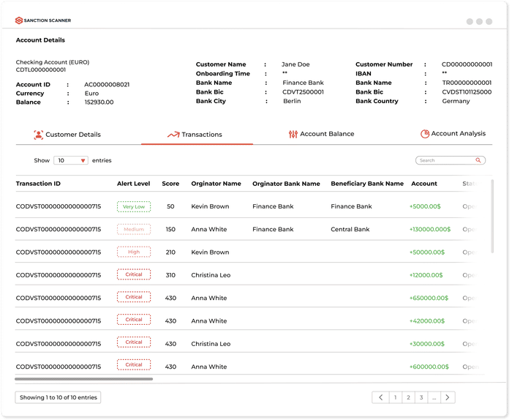Click Showing 1 to 10 entries label
The width and height of the screenshot is (512, 420).
[58, 397]
